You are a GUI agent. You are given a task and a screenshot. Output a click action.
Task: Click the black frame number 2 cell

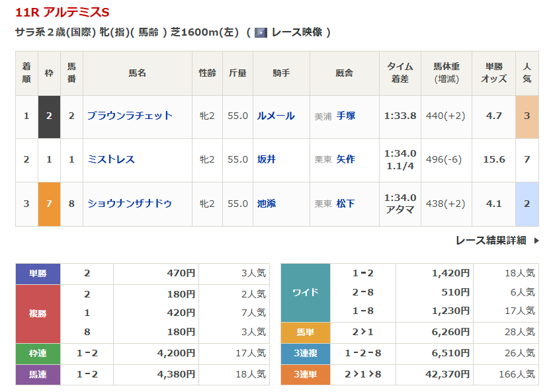(49, 116)
